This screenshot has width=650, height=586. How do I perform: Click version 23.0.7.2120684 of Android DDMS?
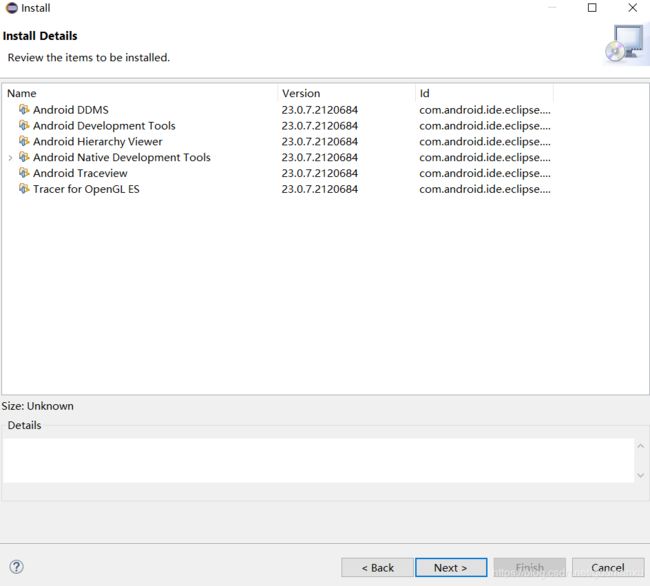coord(320,110)
